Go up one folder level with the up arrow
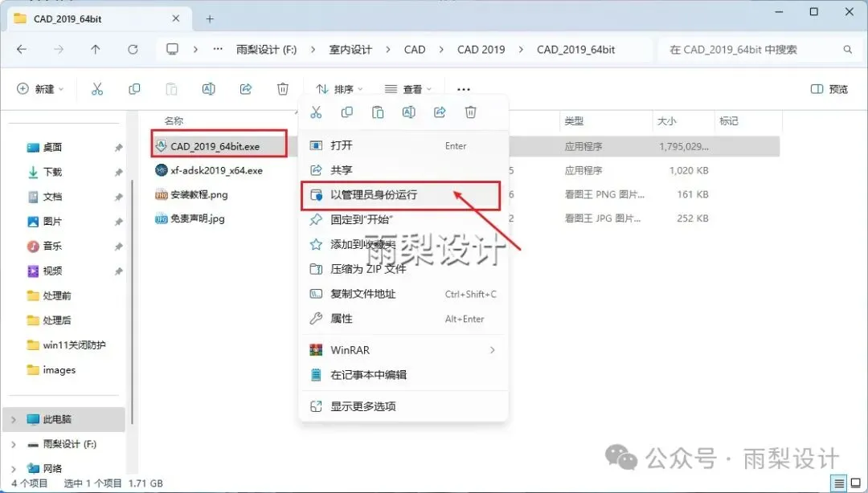The height and width of the screenshot is (493, 868). pos(95,49)
